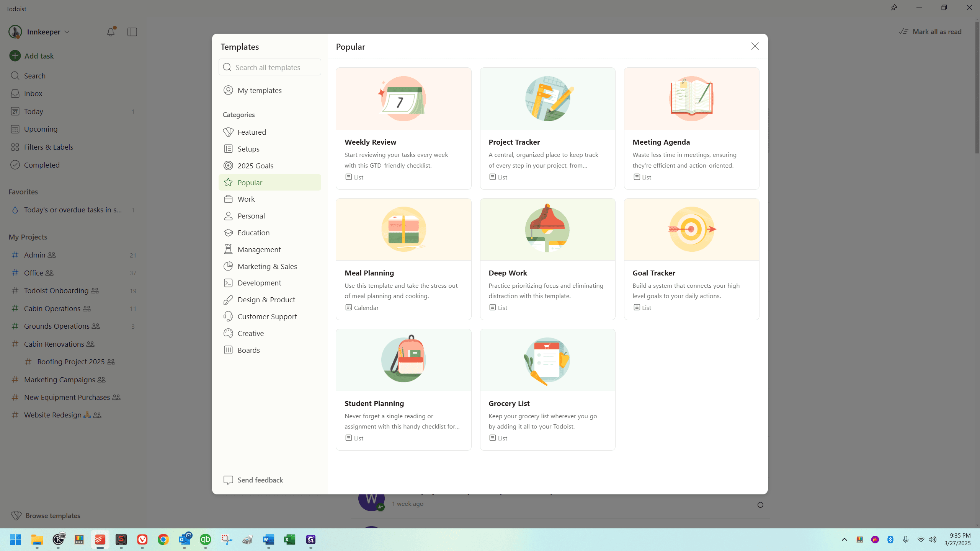Image resolution: width=980 pixels, height=551 pixels.
Task: Close the Templates dialog
Action: pyautogui.click(x=755, y=46)
